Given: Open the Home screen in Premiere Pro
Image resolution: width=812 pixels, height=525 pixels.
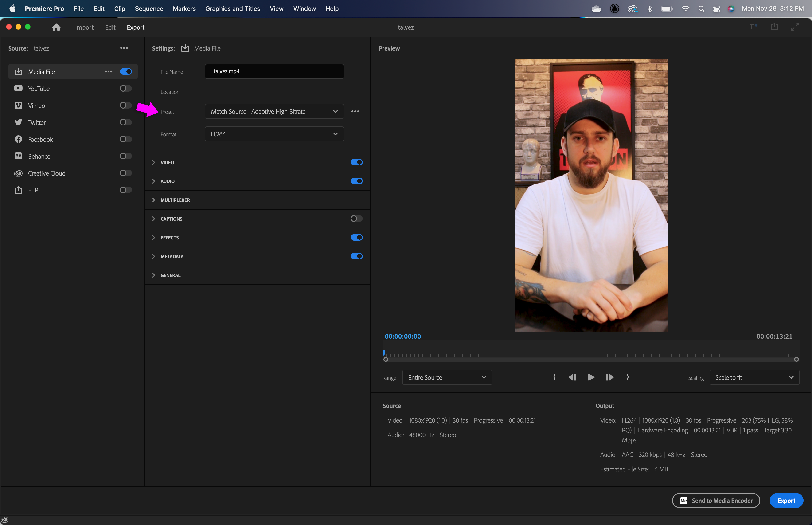Looking at the screenshot, I should tap(56, 27).
